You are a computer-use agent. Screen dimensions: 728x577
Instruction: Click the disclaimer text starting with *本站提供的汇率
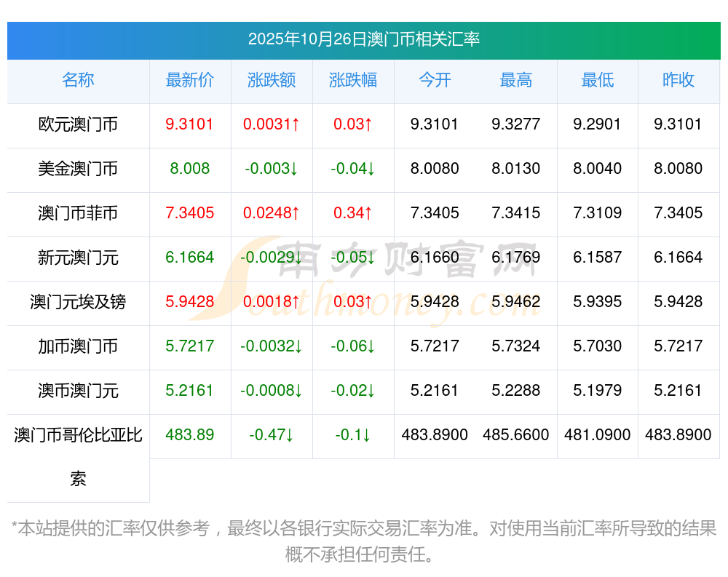[364, 541]
